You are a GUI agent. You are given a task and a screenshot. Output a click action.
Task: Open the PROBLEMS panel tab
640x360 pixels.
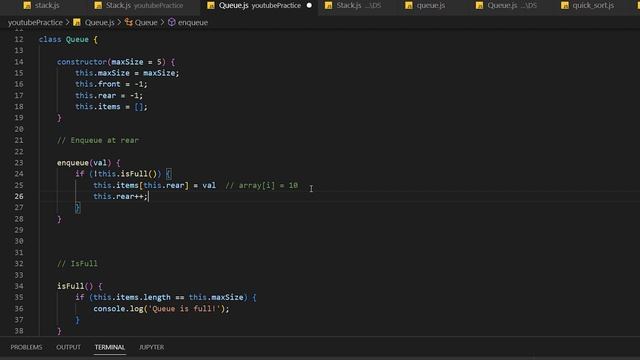pos(27,347)
